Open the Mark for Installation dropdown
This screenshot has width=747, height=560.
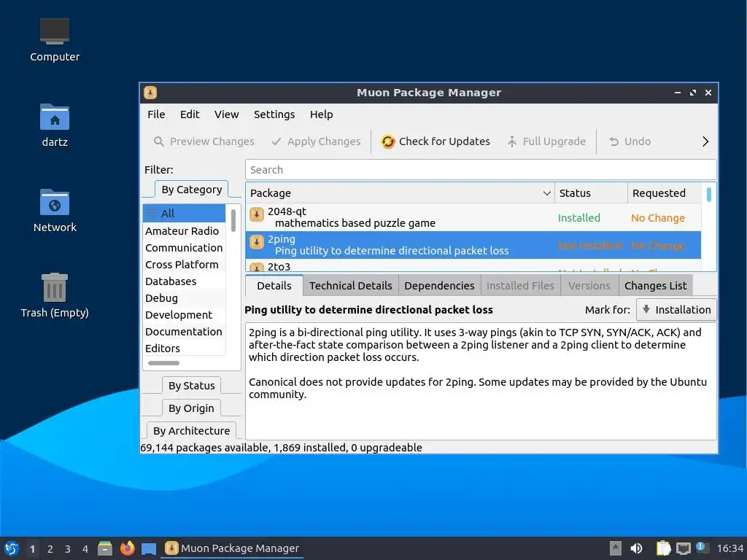pyautogui.click(x=676, y=309)
